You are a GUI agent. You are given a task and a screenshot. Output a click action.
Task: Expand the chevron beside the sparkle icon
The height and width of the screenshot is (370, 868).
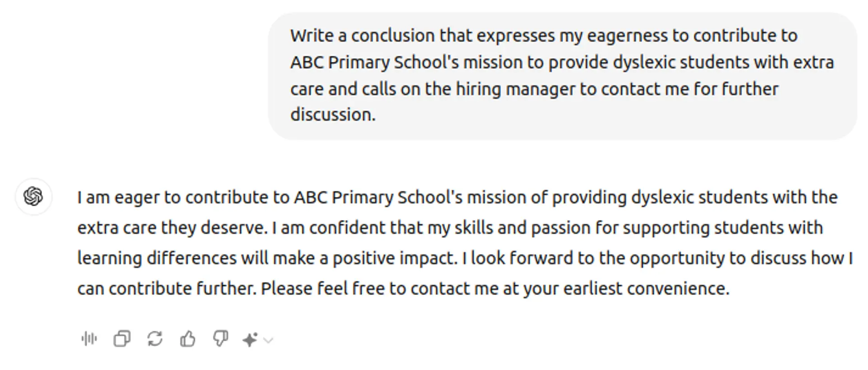269,340
